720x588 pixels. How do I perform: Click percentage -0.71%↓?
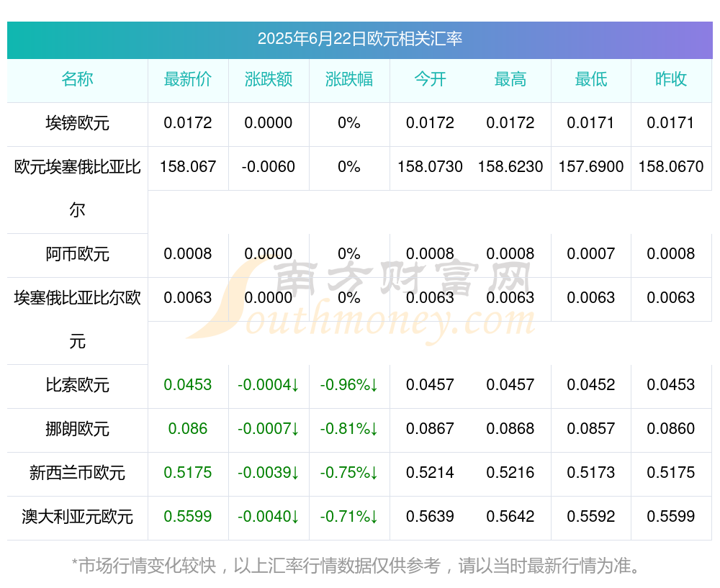(x=349, y=517)
